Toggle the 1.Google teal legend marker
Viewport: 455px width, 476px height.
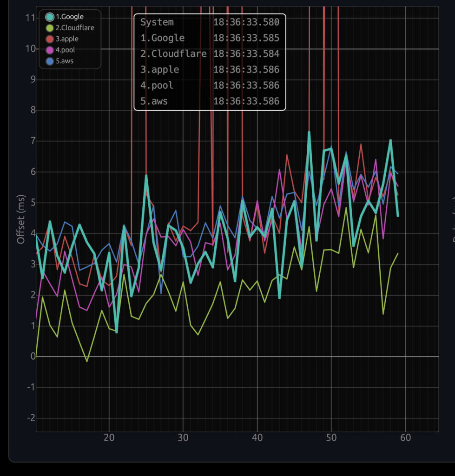49,17
